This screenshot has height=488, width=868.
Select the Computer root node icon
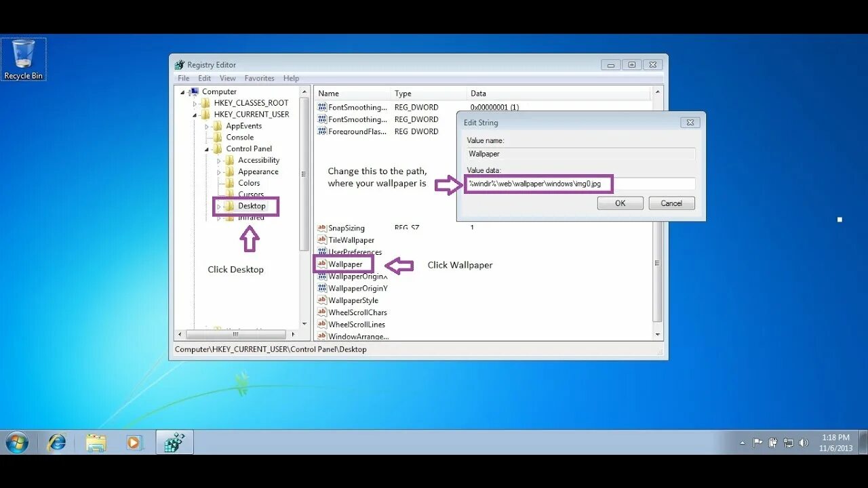point(194,91)
